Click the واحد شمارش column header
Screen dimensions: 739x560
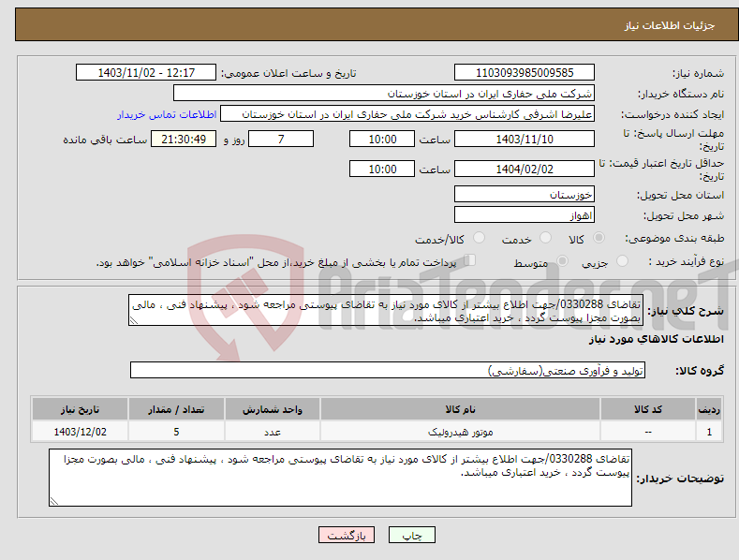pos(273,409)
